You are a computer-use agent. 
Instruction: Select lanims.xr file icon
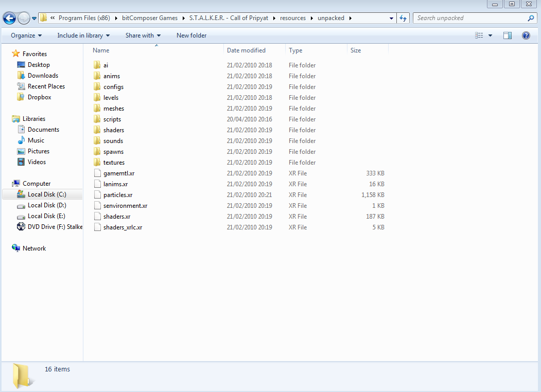(97, 184)
